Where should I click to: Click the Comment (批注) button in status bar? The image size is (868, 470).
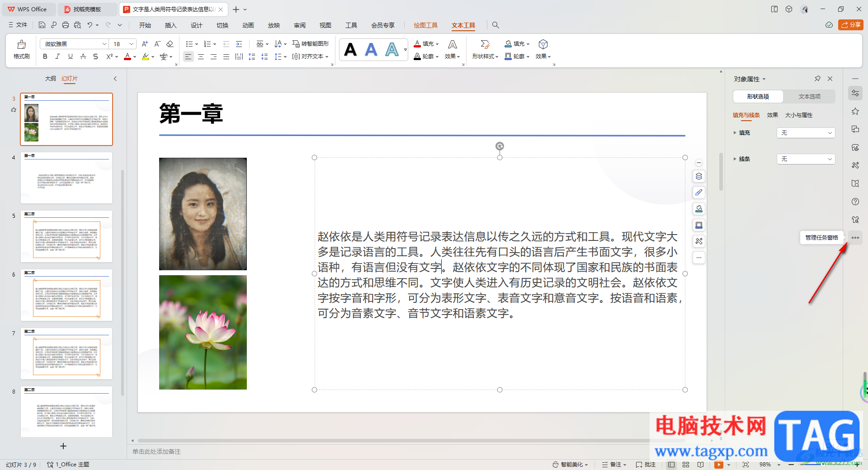click(x=646, y=465)
